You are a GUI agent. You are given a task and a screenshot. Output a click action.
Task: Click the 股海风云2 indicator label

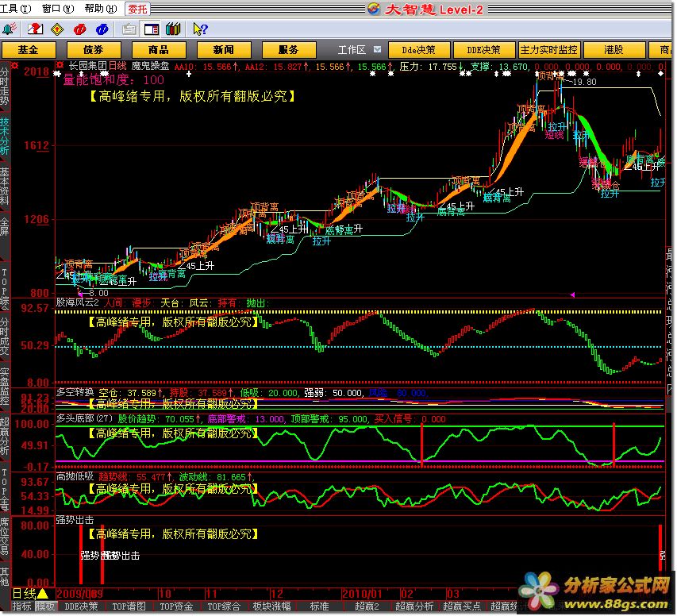pyautogui.click(x=78, y=302)
